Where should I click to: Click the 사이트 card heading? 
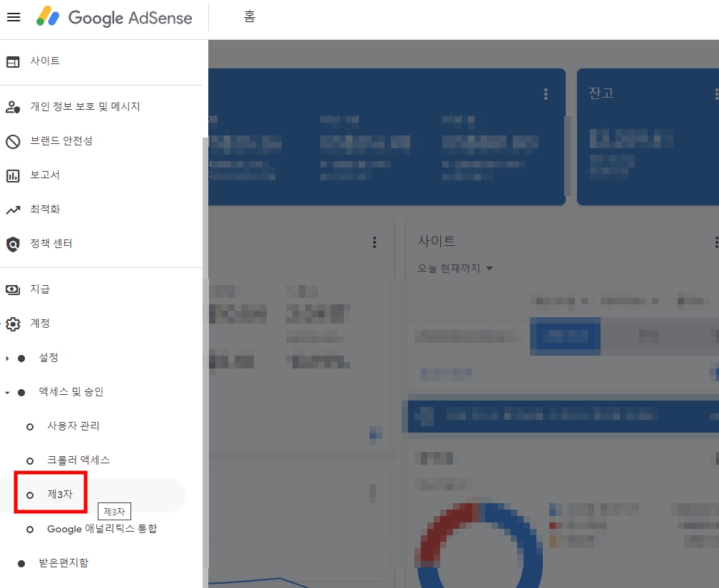436,241
